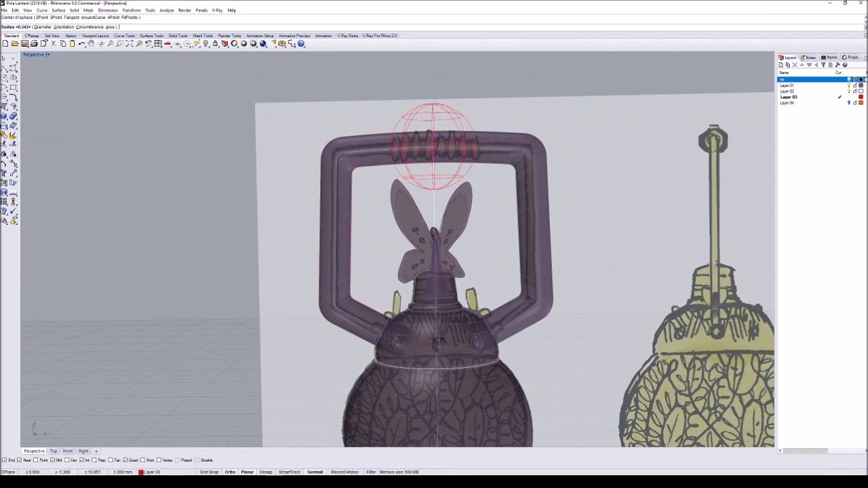Toggle the Int osnap checkbox
Viewport: 868px width, 488px height.
(x=81, y=460)
